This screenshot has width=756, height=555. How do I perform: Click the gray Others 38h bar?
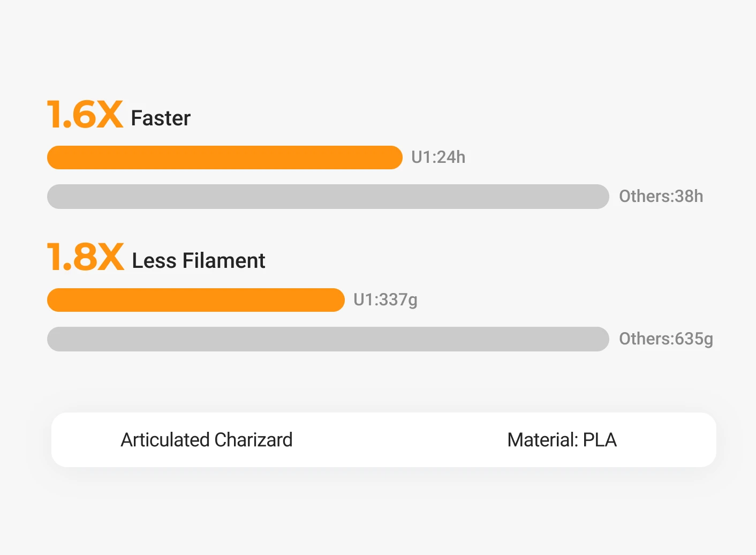(328, 197)
